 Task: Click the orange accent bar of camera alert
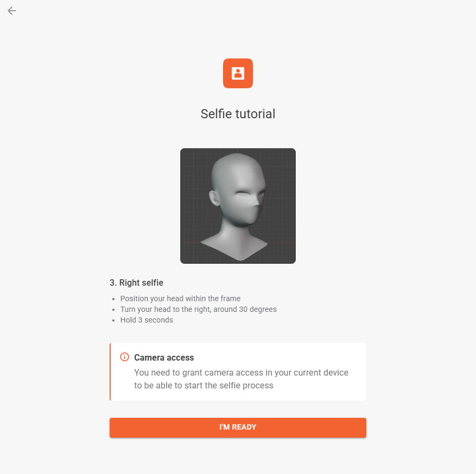coord(110,372)
